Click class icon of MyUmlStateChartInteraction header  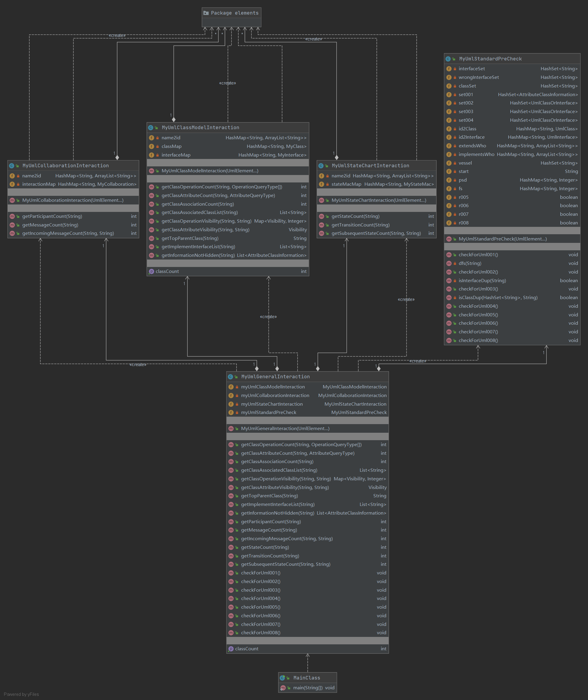[x=321, y=166]
